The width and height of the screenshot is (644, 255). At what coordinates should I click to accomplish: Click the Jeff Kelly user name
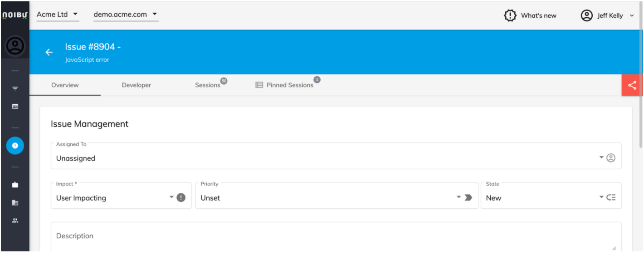tap(610, 15)
